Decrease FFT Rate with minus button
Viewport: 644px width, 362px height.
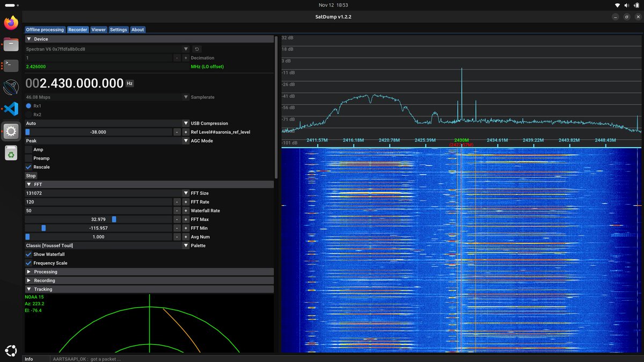coord(177,202)
